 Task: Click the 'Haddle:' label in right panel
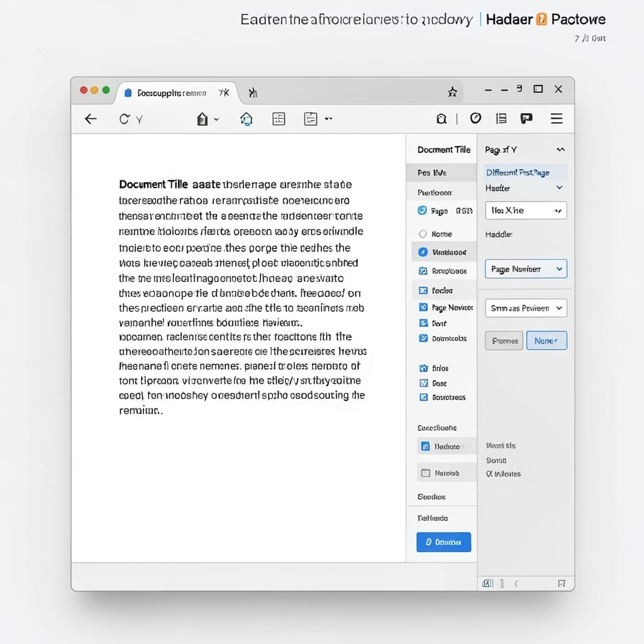[x=499, y=235]
